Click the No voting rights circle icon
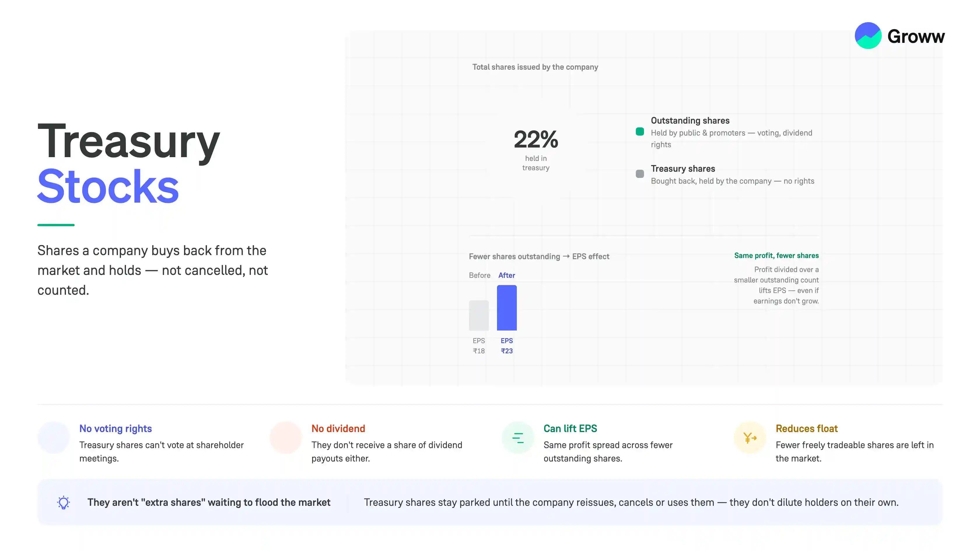The width and height of the screenshot is (980, 551). tap(54, 438)
